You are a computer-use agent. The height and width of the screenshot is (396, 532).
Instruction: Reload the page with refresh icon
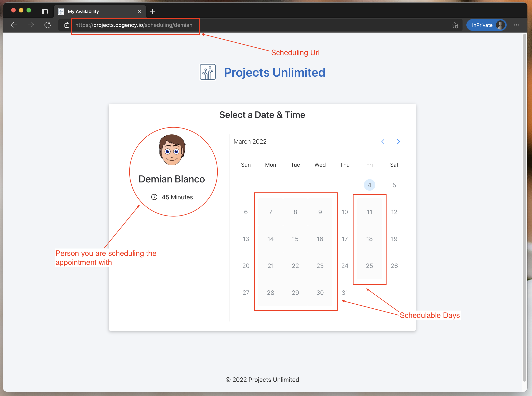point(48,25)
